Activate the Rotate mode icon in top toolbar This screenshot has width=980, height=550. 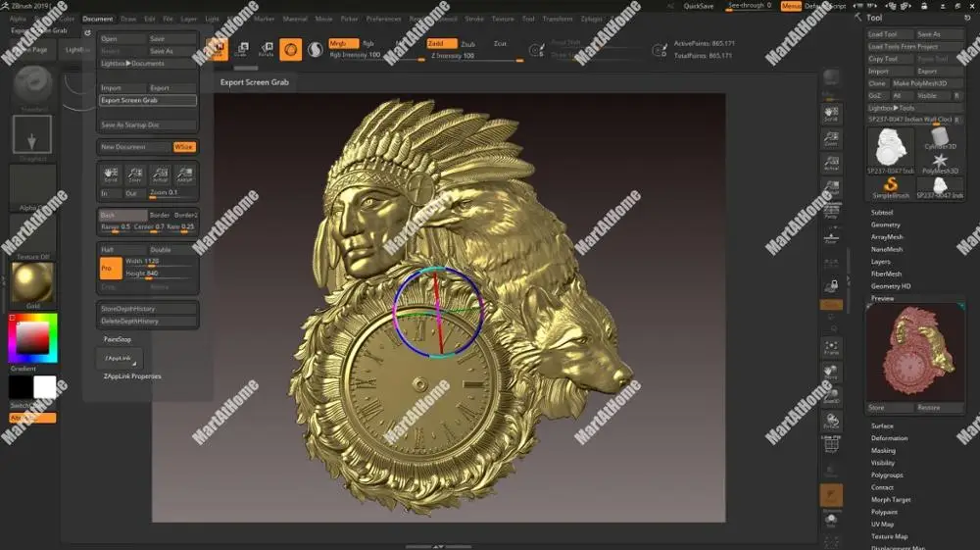[x=267, y=49]
